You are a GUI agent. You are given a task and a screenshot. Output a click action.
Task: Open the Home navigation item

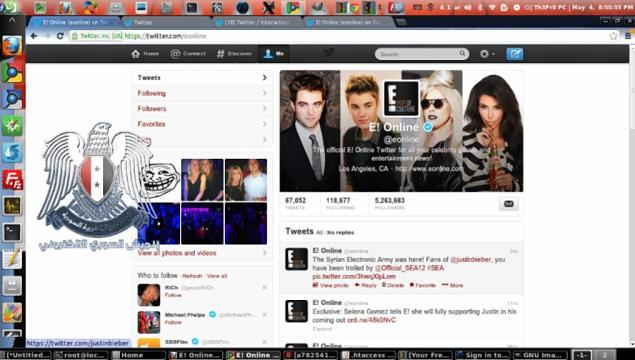coord(145,53)
